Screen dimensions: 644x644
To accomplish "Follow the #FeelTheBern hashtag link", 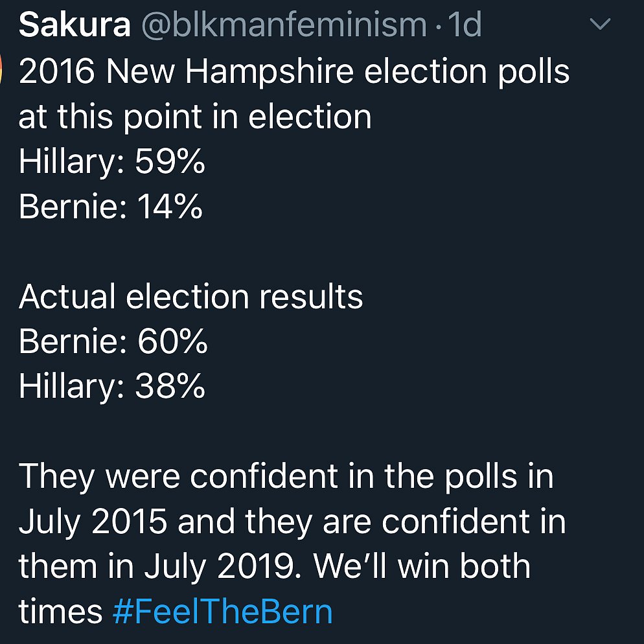I will (222, 611).
